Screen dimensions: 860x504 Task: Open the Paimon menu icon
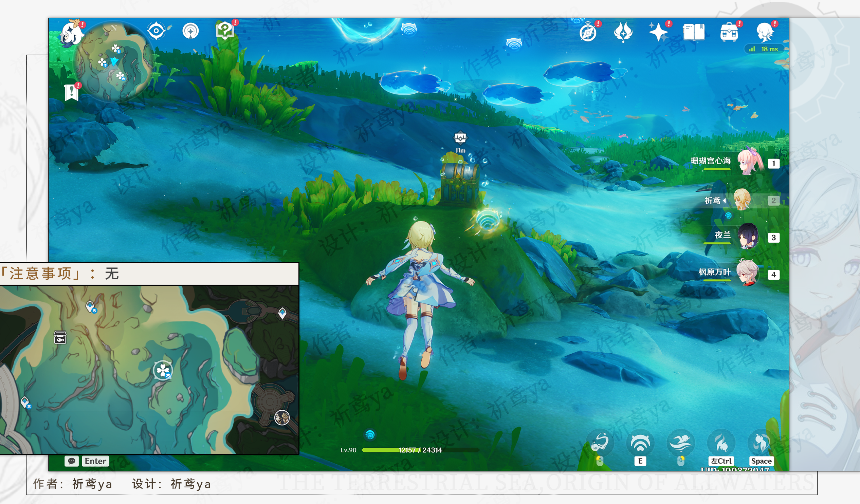pyautogui.click(x=72, y=34)
